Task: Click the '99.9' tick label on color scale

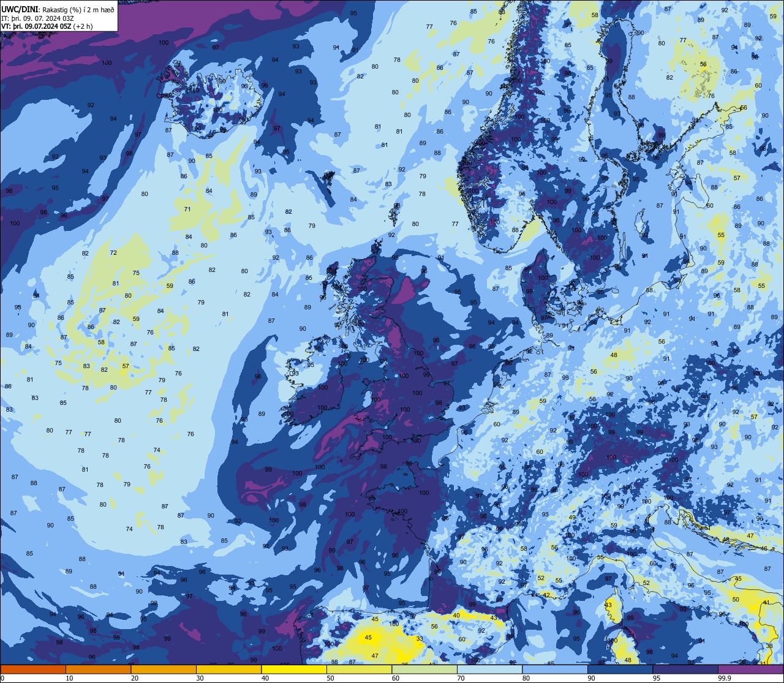Action: [724, 678]
